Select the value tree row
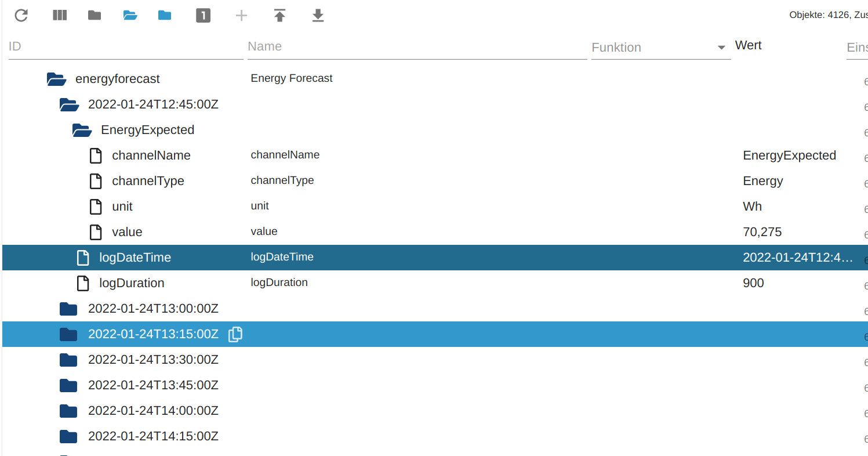The image size is (868, 456). (x=435, y=232)
